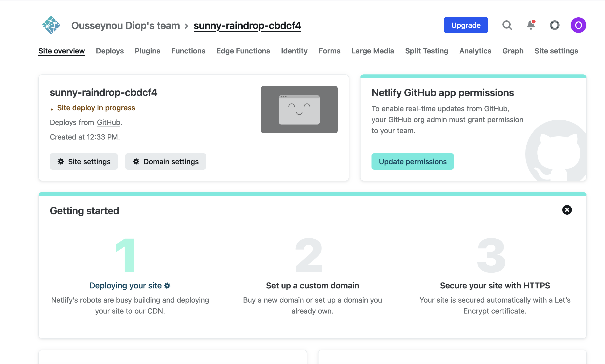
Task: Click the site preview screenshot
Action: tap(299, 110)
